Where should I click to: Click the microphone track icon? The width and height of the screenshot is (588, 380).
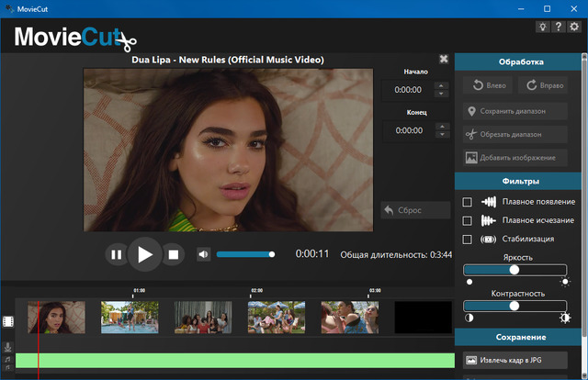pyautogui.click(x=8, y=347)
